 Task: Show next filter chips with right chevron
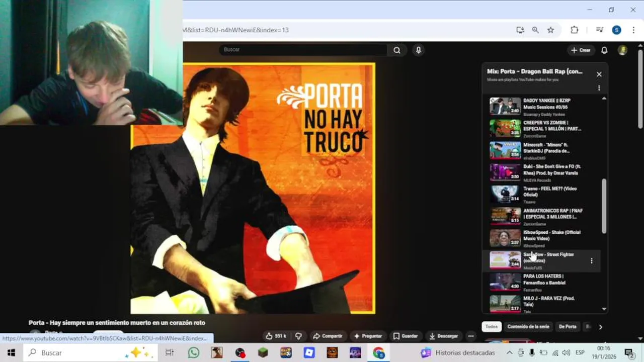pos(600,327)
